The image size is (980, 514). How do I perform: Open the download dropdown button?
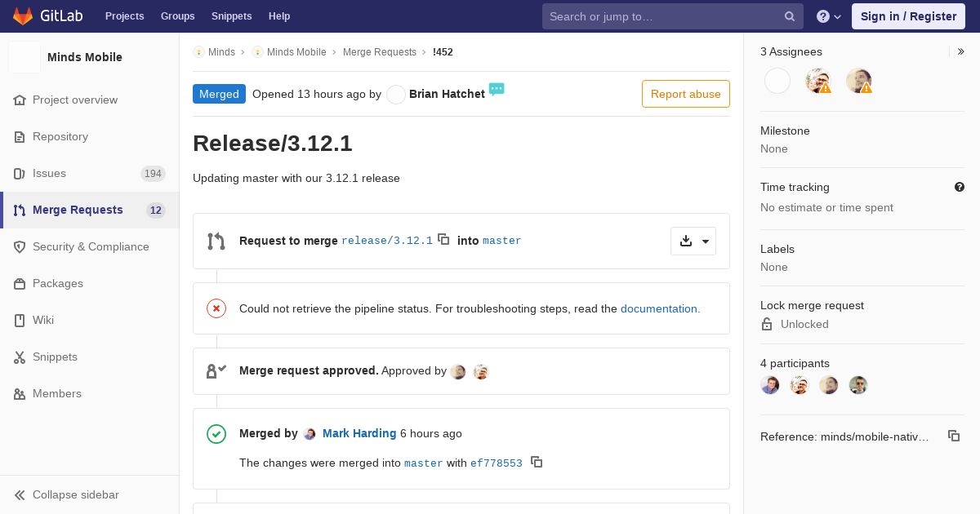click(693, 241)
